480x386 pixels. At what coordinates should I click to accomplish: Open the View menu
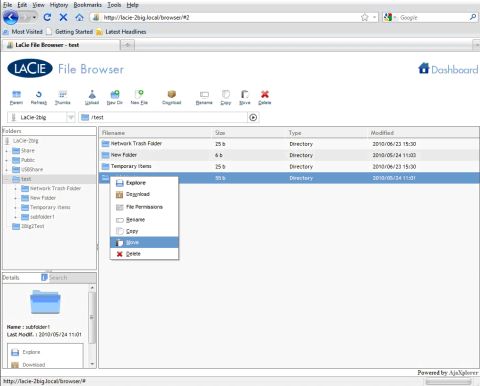click(x=39, y=5)
